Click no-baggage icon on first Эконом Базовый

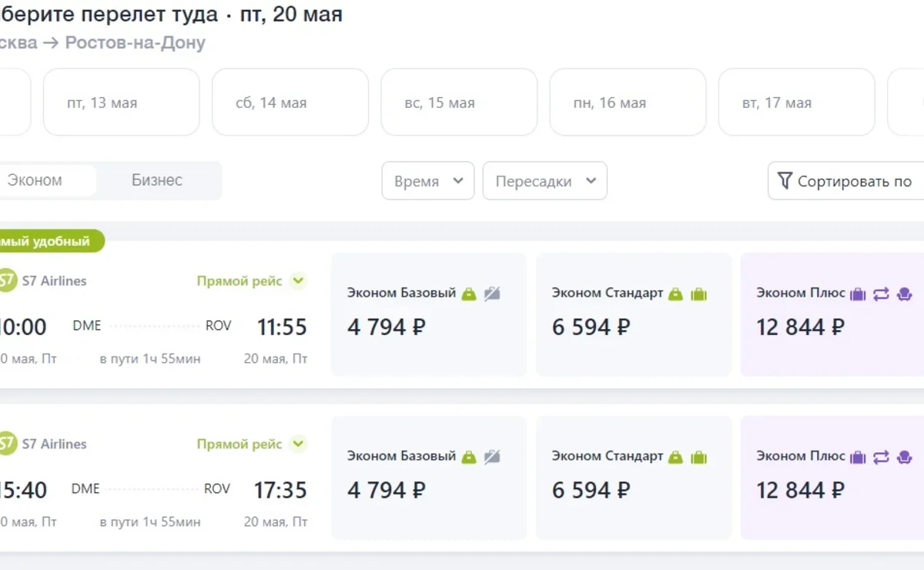[492, 293]
